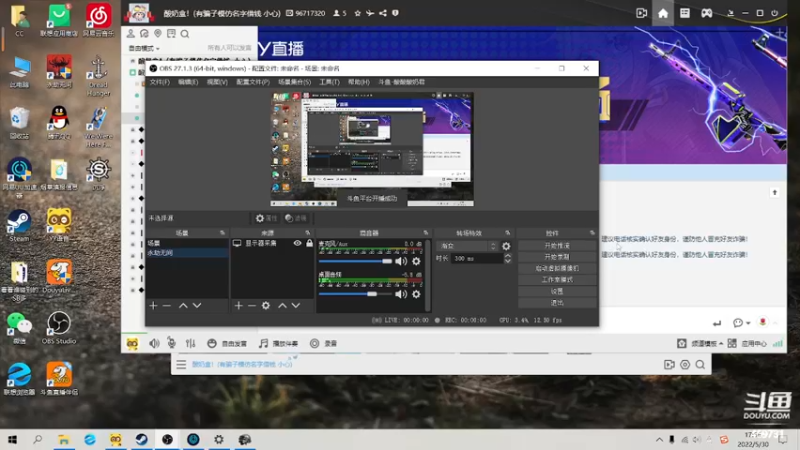Open Steam from the Windows taskbar

141,439
